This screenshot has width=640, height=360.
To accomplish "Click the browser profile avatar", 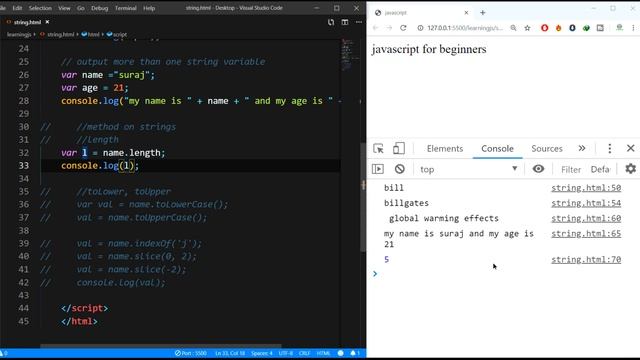I will tap(620, 27).
